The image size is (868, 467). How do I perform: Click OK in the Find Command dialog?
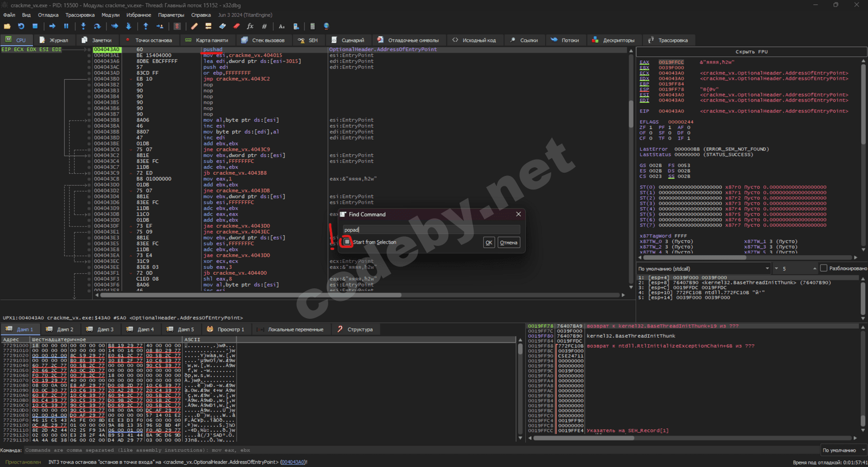click(489, 243)
